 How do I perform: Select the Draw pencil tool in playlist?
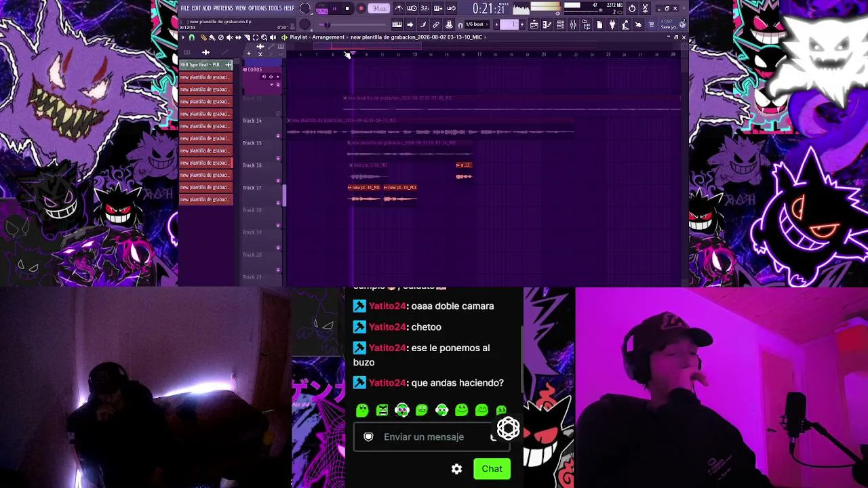[203, 37]
